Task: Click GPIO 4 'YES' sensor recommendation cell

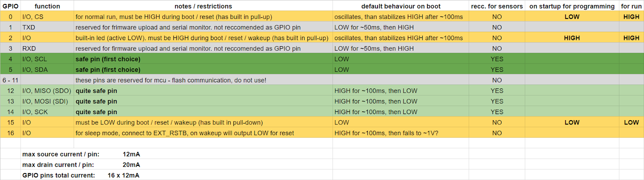Action: pyautogui.click(x=497, y=59)
